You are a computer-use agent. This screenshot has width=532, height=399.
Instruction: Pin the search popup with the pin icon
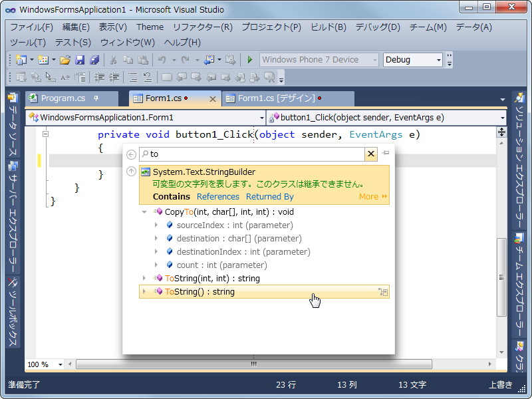click(x=386, y=153)
